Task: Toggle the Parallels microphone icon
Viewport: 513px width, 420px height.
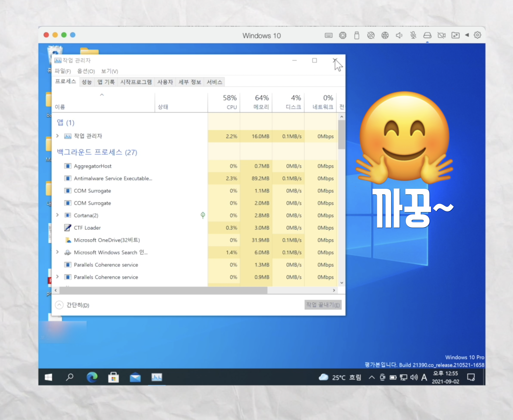Action: tap(413, 35)
